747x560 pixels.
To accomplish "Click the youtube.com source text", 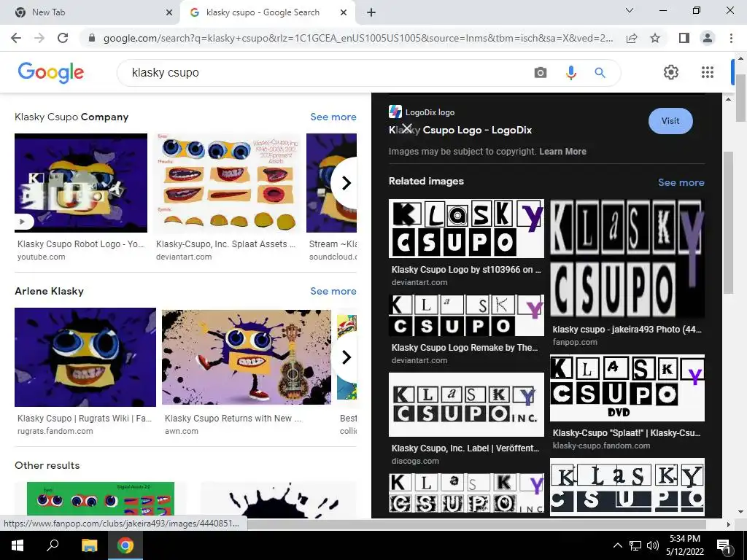I will [42, 257].
